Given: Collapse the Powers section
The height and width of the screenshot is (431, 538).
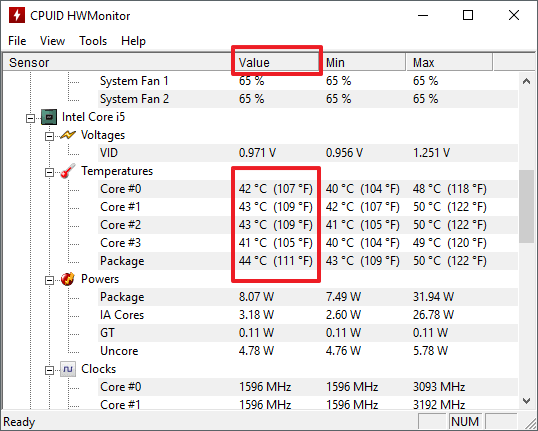Looking at the screenshot, I should click(49, 281).
